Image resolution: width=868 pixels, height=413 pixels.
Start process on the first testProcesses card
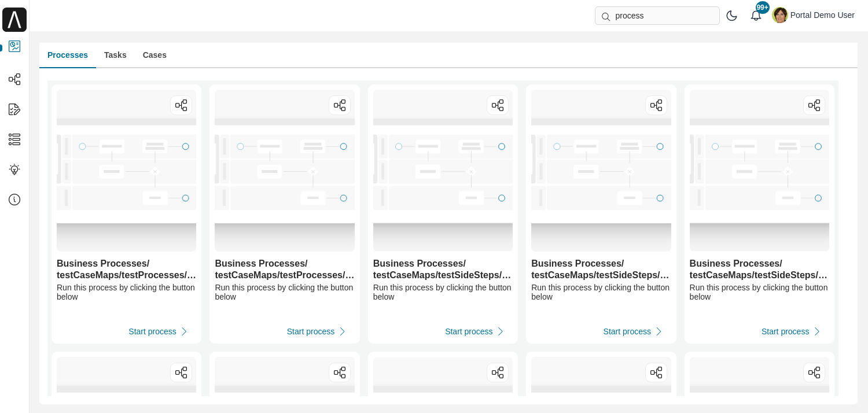pyautogui.click(x=152, y=331)
